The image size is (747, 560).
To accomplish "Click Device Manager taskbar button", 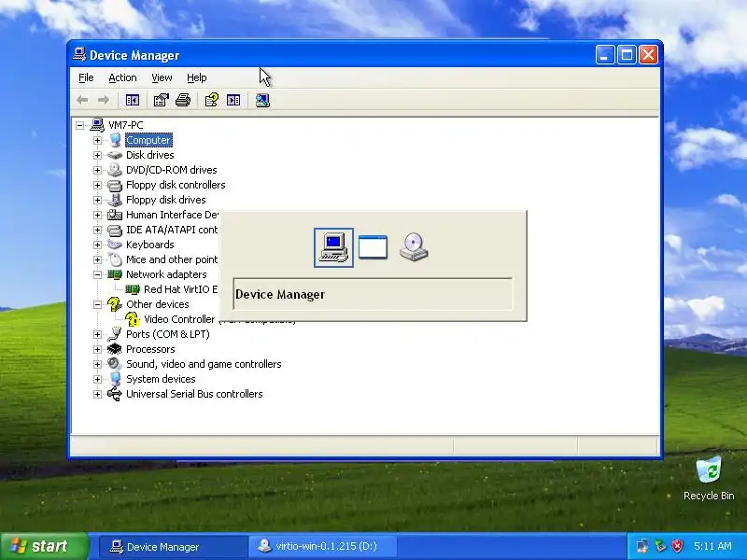I will coord(174,547).
